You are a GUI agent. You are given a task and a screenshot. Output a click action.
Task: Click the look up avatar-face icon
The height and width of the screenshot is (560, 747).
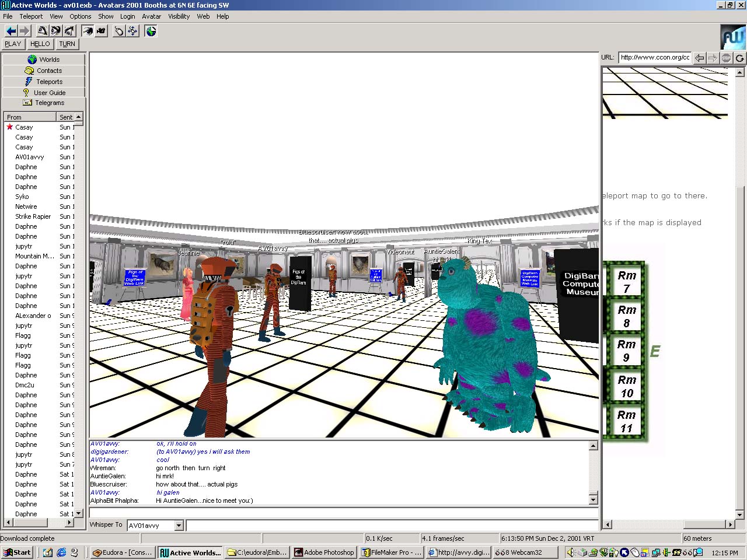pyautogui.click(x=43, y=31)
